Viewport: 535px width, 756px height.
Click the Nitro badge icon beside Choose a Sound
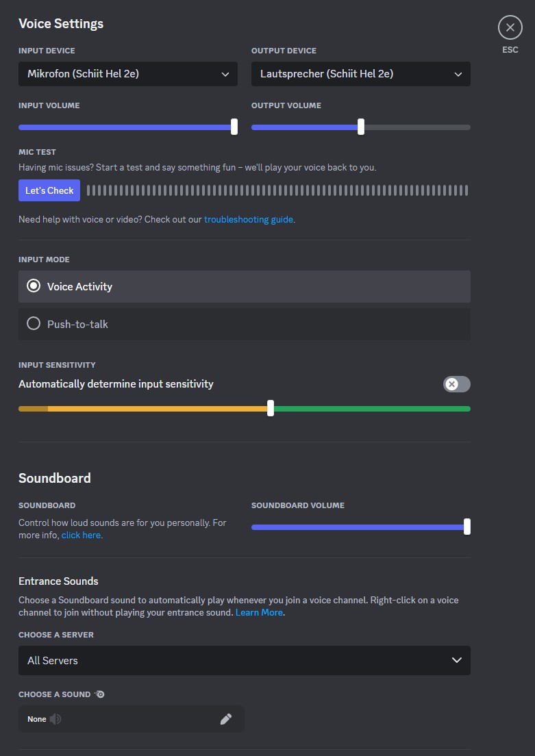click(x=99, y=694)
